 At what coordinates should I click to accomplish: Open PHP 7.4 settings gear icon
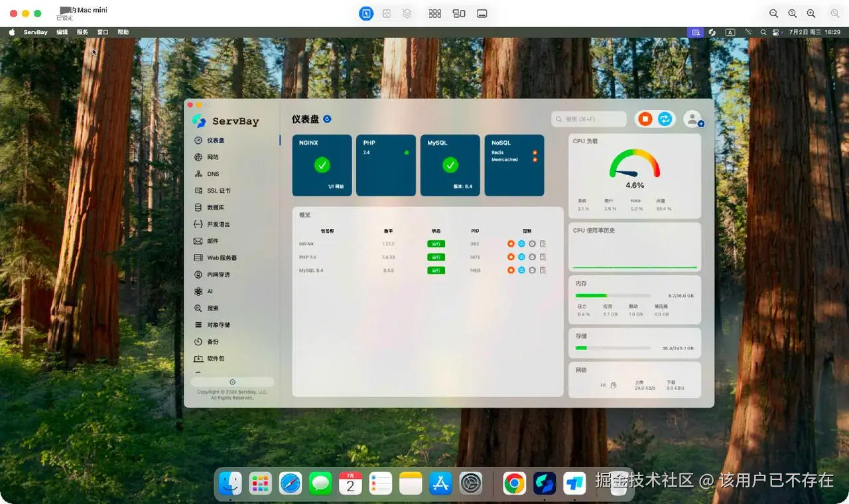click(x=532, y=257)
